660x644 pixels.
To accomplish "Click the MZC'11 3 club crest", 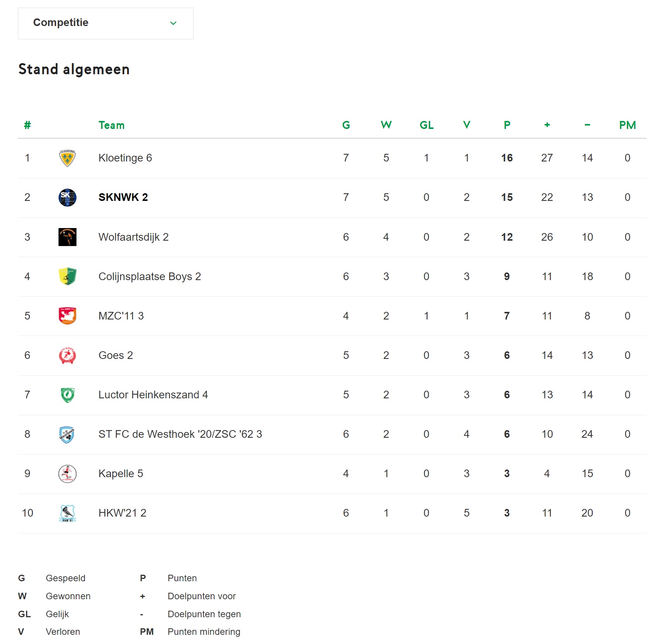I will 67,316.
